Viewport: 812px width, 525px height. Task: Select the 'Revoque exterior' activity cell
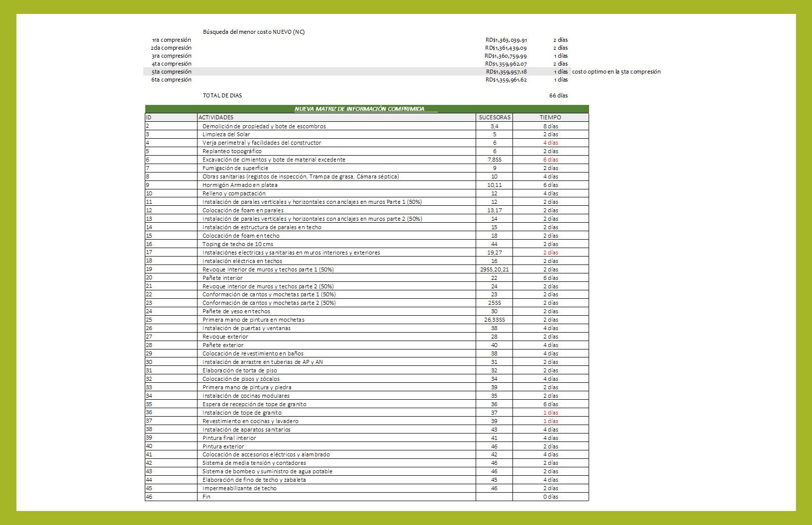pos(336,337)
